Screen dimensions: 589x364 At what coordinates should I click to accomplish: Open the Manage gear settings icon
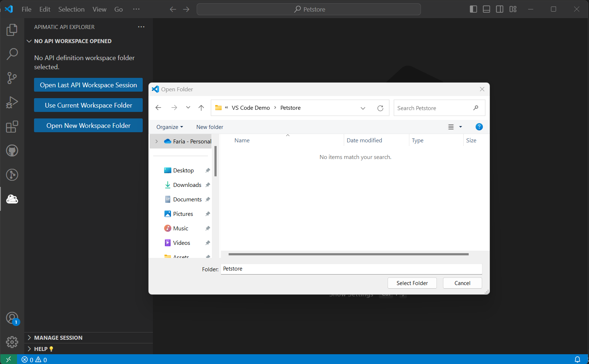[x=12, y=342]
